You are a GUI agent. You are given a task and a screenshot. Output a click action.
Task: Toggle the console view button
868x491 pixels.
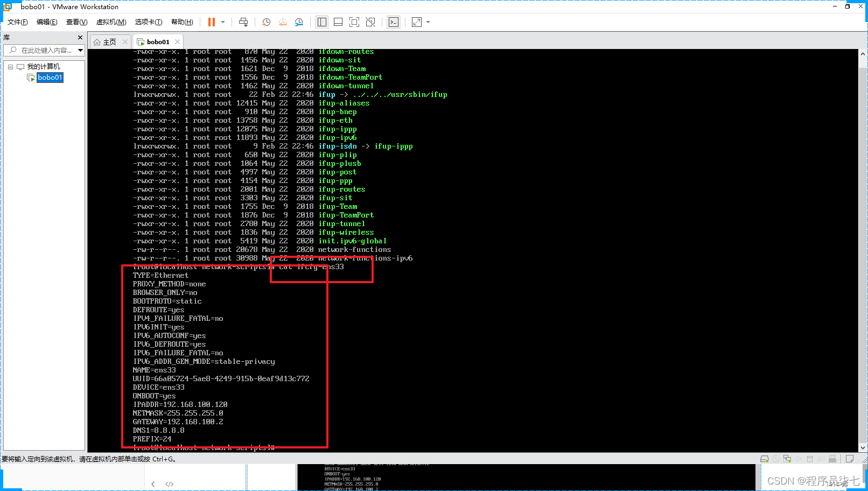394,22
